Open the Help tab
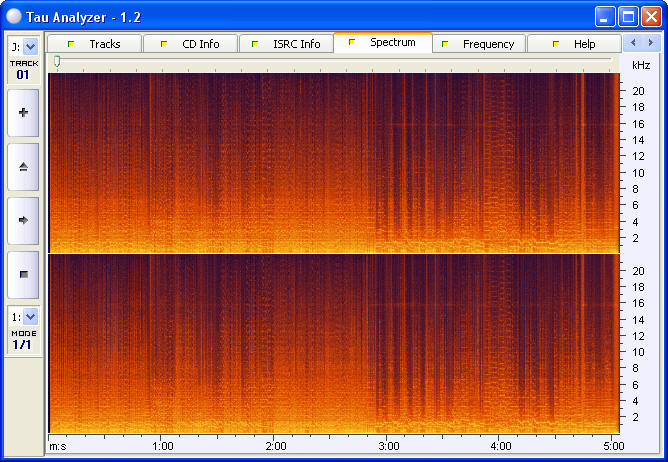Image resolution: width=668 pixels, height=462 pixels. (575, 44)
